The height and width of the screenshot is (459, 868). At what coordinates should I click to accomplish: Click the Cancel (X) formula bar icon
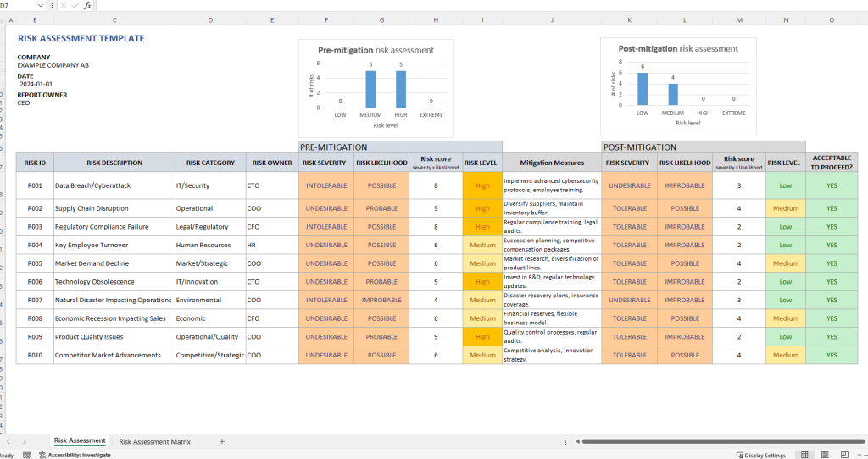[64, 5]
